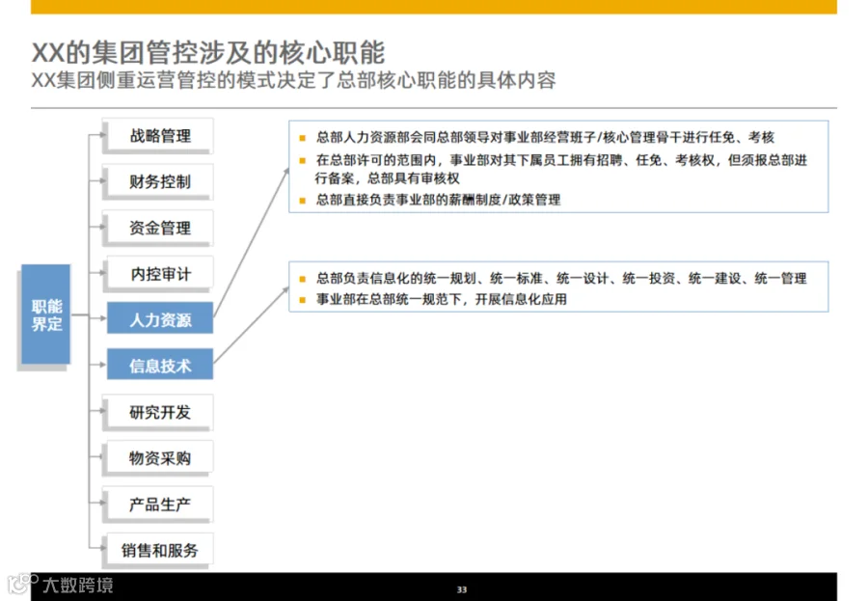The height and width of the screenshot is (601, 868).
Task: Select the highlighted 信息技术 box
Action: point(160,364)
